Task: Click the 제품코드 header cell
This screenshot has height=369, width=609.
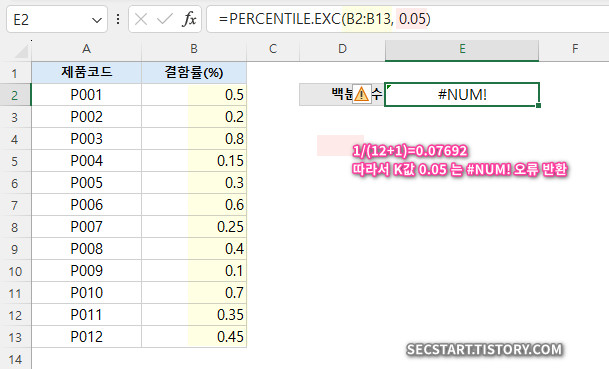Action: [86, 73]
